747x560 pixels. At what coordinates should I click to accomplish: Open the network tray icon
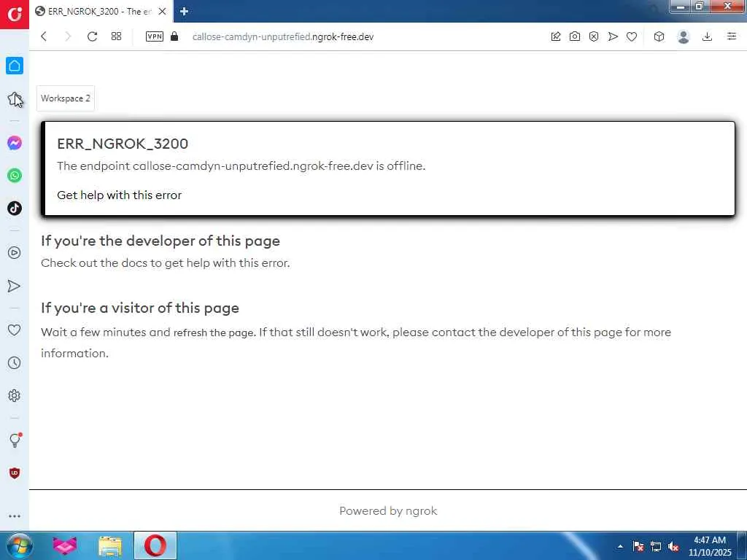(x=656, y=547)
